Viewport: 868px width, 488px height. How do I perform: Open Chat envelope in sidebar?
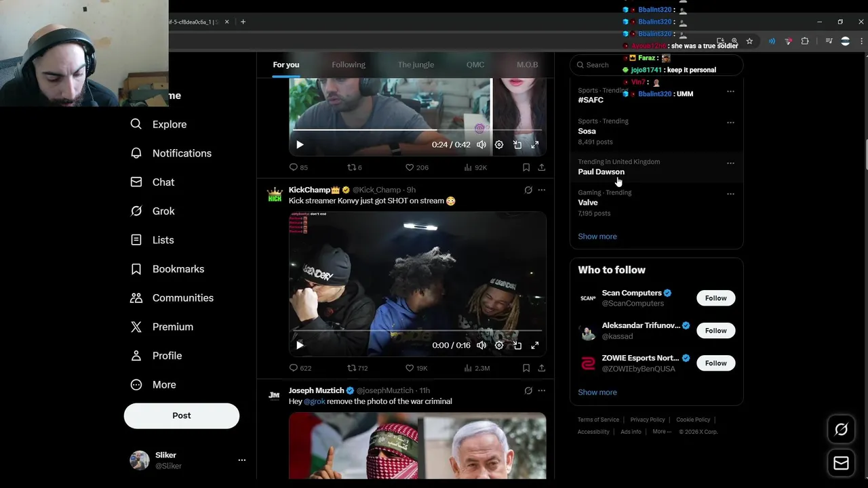[153, 182]
